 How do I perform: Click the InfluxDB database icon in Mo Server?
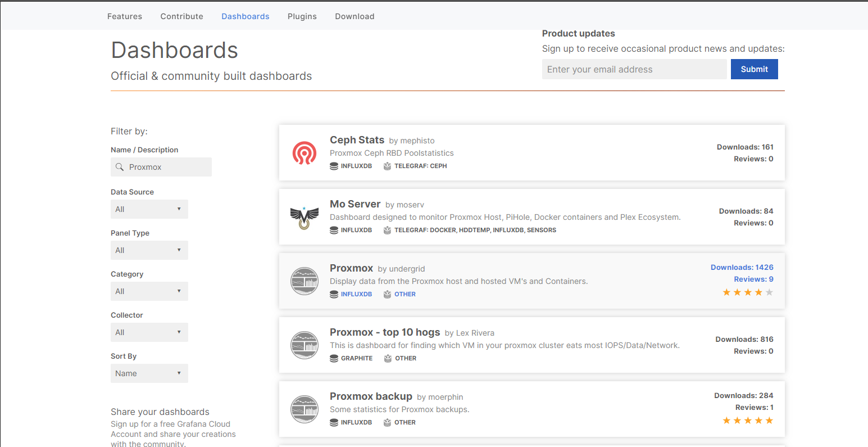(x=334, y=230)
